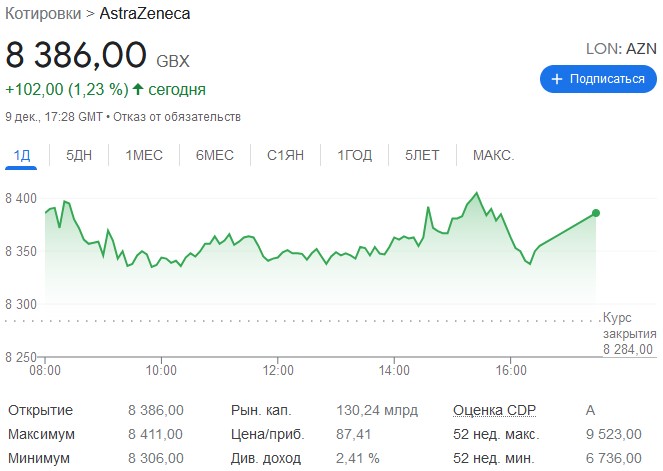
Task: Click the LON: AZN ticker label
Action: [621, 49]
